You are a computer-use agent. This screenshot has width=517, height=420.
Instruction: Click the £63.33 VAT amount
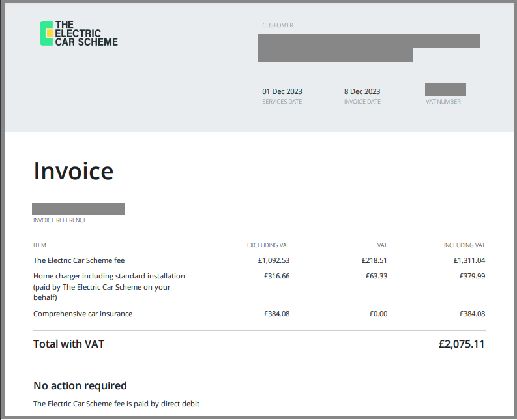376,276
